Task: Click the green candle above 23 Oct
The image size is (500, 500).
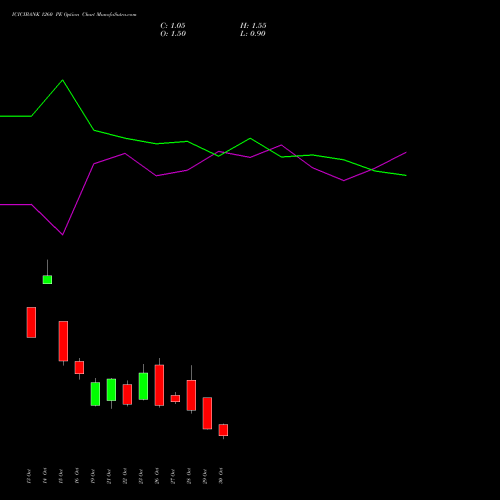Action: 143,386
